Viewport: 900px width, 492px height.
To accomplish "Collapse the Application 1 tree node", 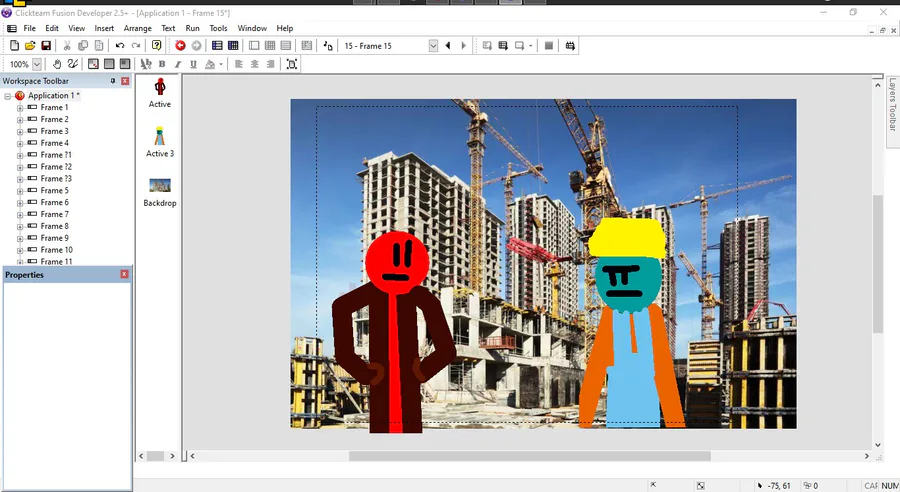I will click(7, 96).
